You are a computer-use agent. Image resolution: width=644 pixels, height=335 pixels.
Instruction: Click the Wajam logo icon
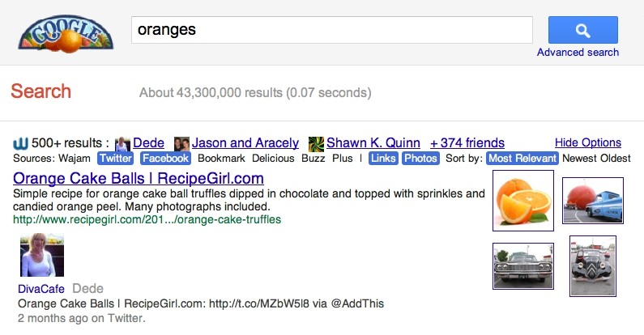20,143
